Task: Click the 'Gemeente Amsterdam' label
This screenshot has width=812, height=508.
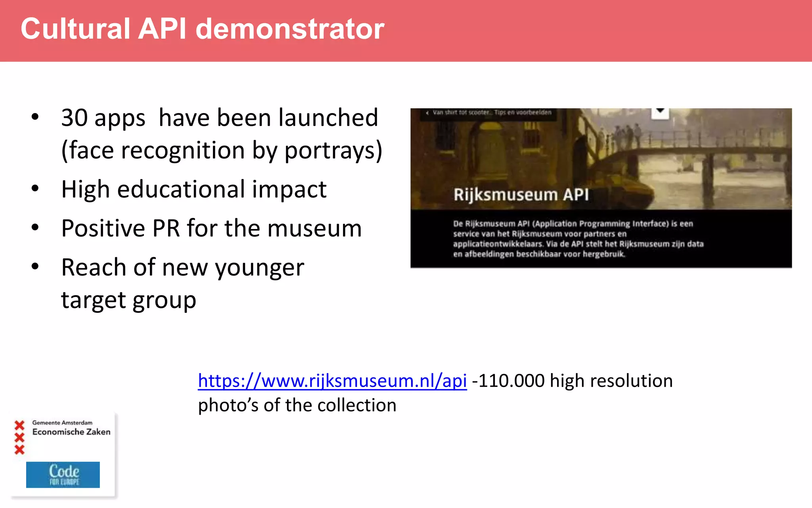Action: (62, 423)
